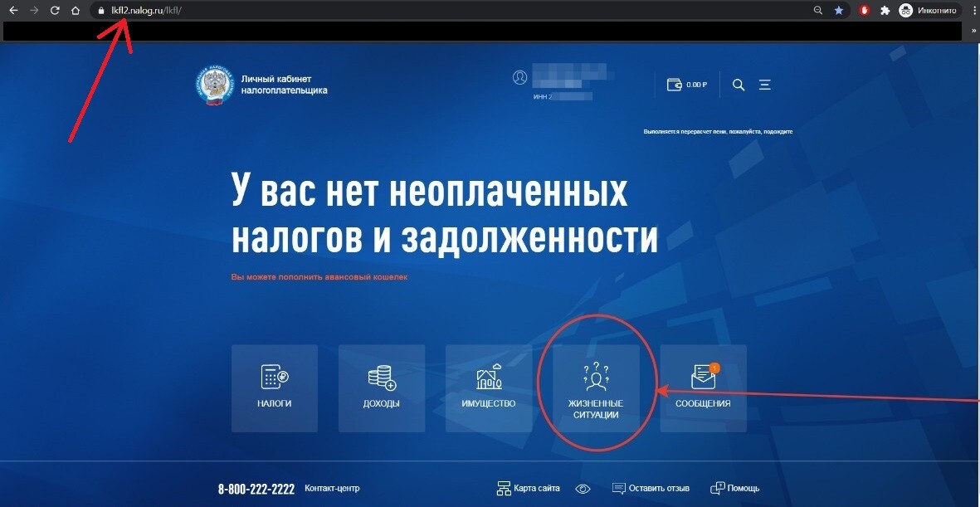The image size is (980, 507).
Task: Open the Налоги tile
Action: coord(275,388)
